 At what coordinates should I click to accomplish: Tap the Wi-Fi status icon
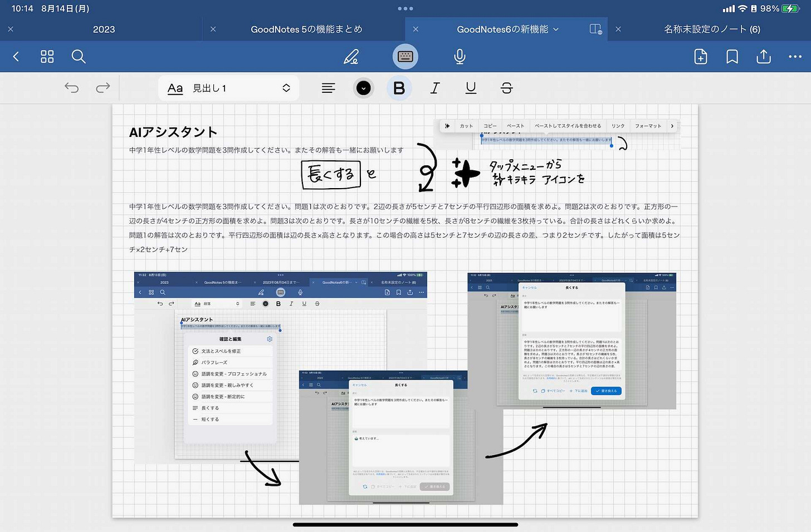click(x=742, y=8)
